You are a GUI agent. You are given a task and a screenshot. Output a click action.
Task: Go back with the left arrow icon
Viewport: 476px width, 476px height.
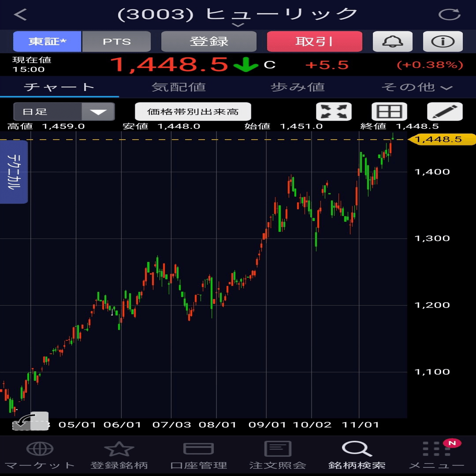tap(20, 14)
